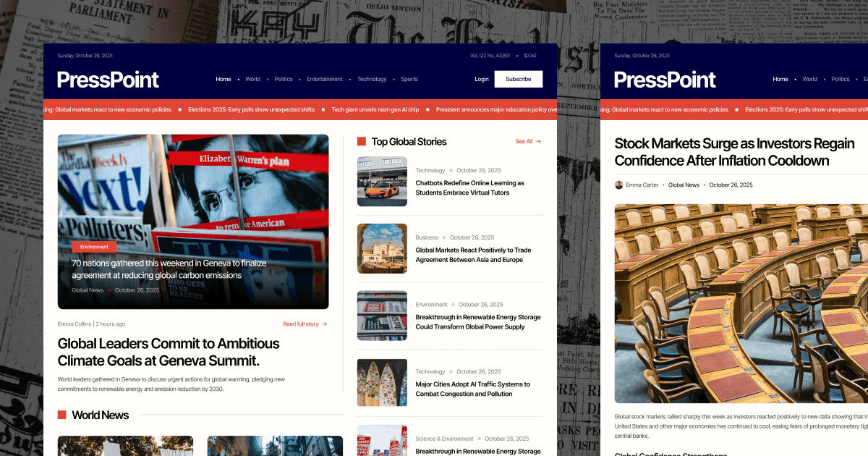
Task: Click the red square icon beside Top Global Stories
Action: coord(362,142)
